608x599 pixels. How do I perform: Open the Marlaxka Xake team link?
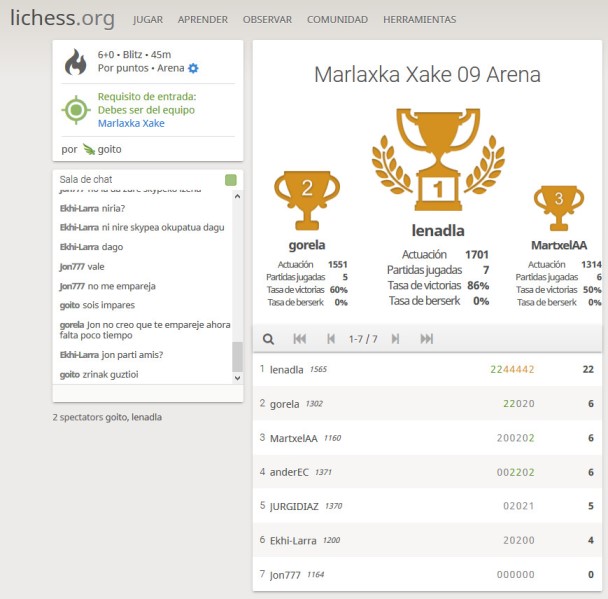pyautogui.click(x=131, y=123)
